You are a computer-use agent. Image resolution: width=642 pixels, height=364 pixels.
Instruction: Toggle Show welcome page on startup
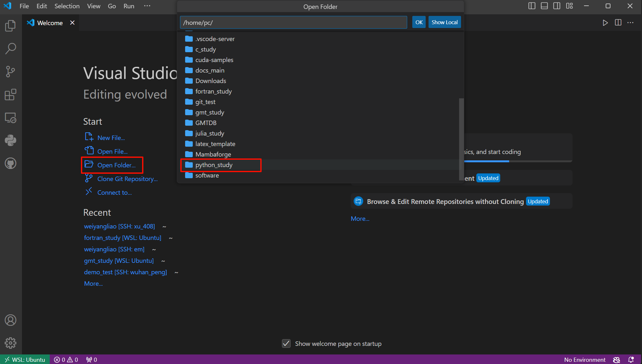pos(286,344)
